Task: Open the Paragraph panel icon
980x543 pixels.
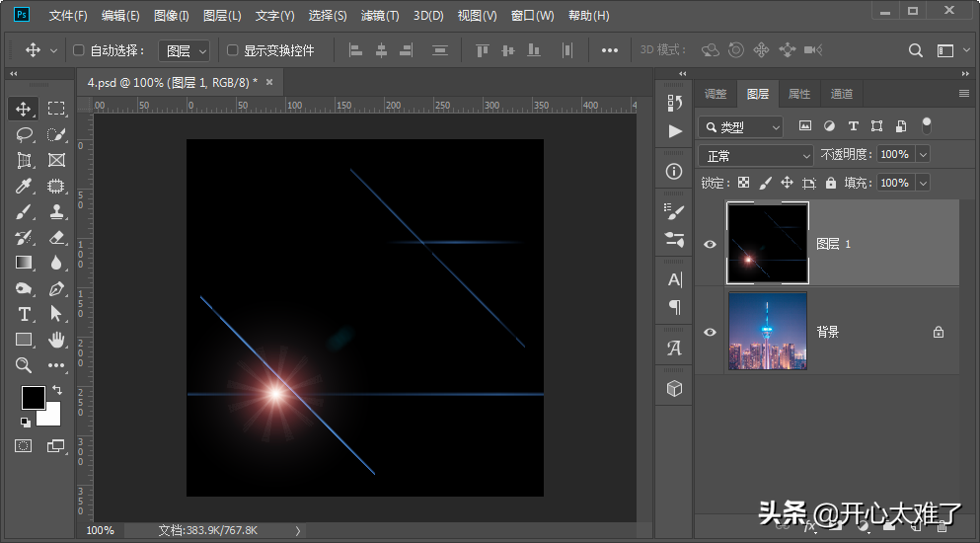Action: [x=674, y=307]
